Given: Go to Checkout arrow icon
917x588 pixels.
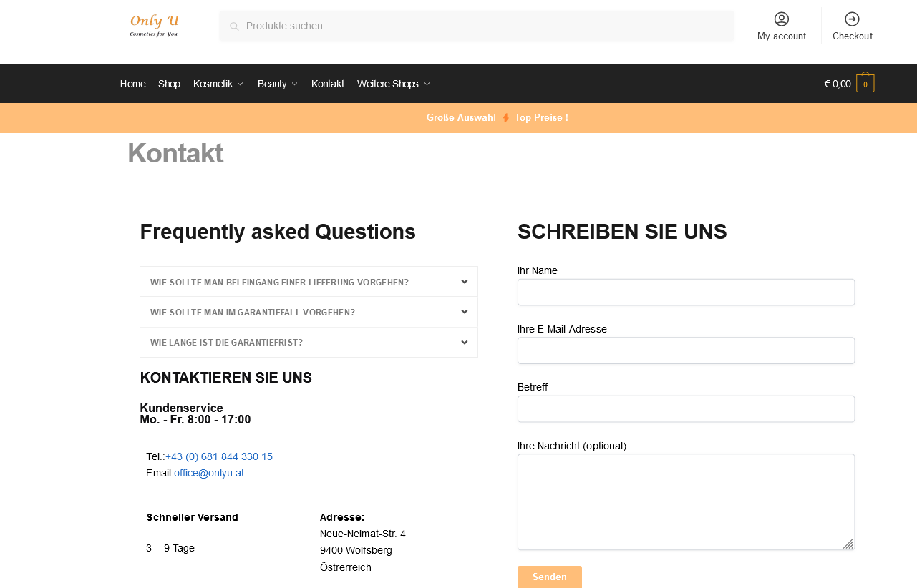Looking at the screenshot, I should click(852, 19).
